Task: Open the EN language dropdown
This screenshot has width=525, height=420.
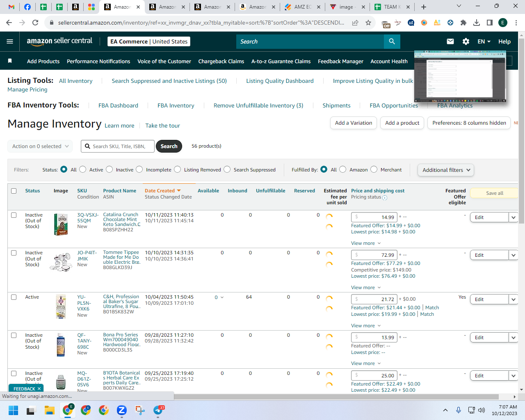Action: point(484,41)
